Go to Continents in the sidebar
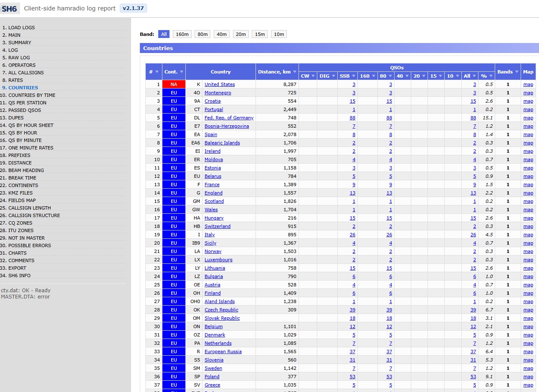Screen dimensions: 539x392 [x=23, y=185]
